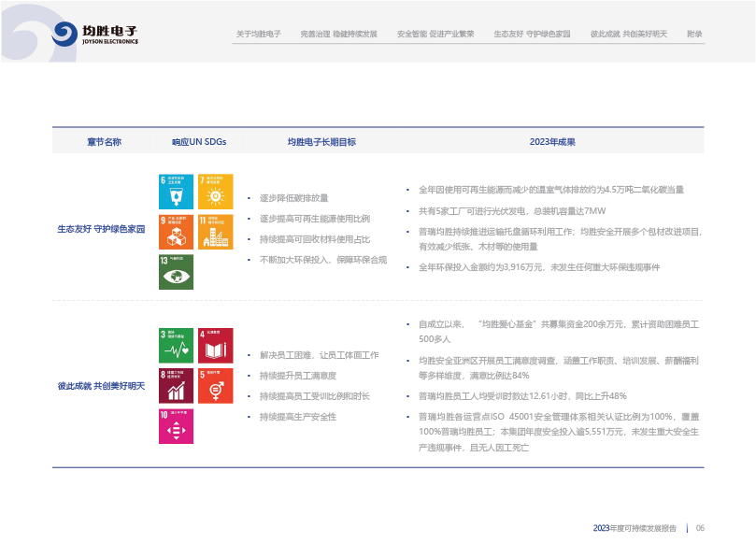Switch to 安全智能 促进产业繁荣 tab
This screenshot has width=756, height=557.
(435, 34)
